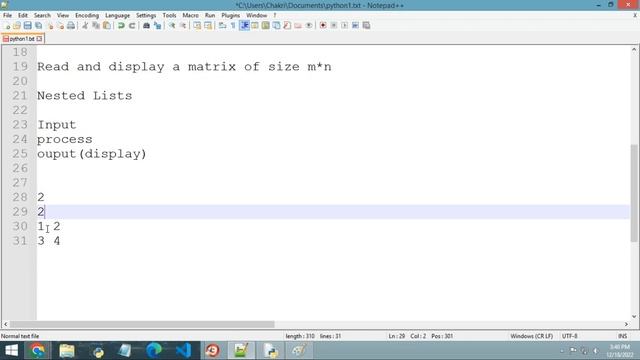Screen dimensions: 640x360
Task: Select the python1.txt document tab
Action: (x=22, y=39)
